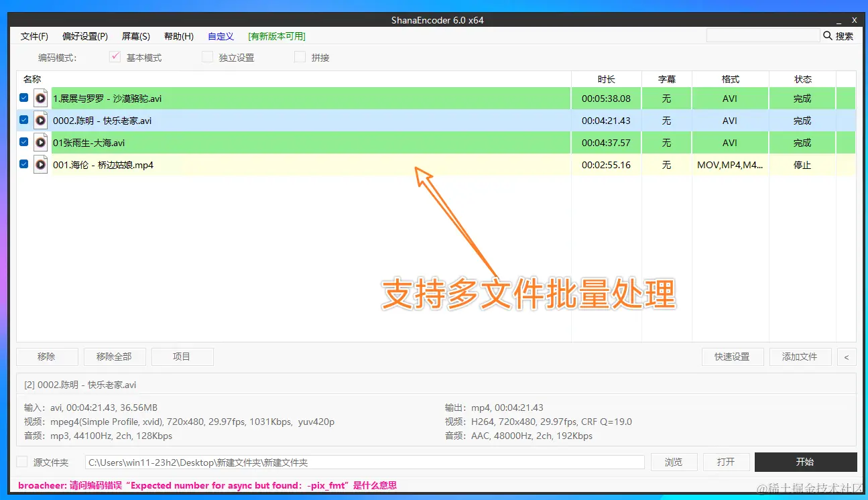
Task: Click the duration 00:04:21.43 in the file list
Action: (x=606, y=121)
